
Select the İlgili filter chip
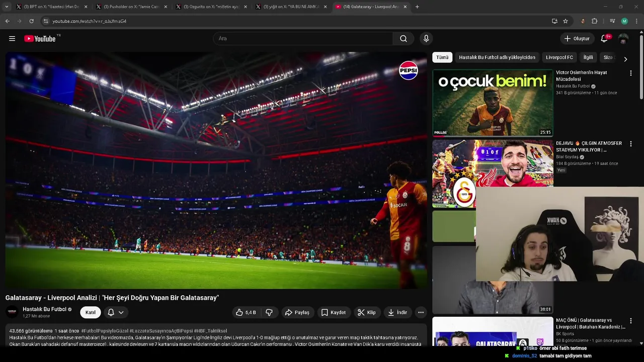coord(588,57)
